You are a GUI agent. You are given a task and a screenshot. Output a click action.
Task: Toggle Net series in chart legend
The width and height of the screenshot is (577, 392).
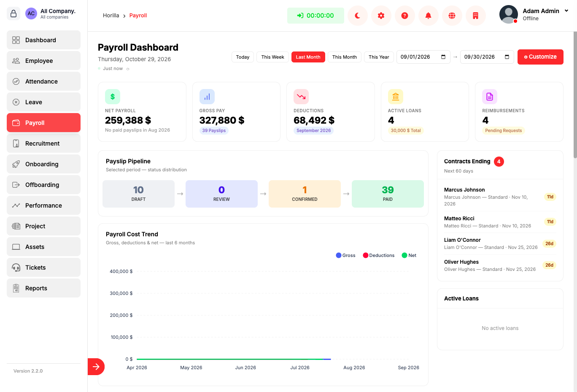409,255
